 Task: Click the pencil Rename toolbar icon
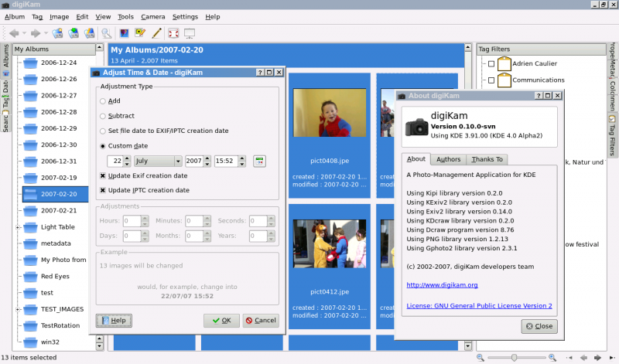coord(156,33)
